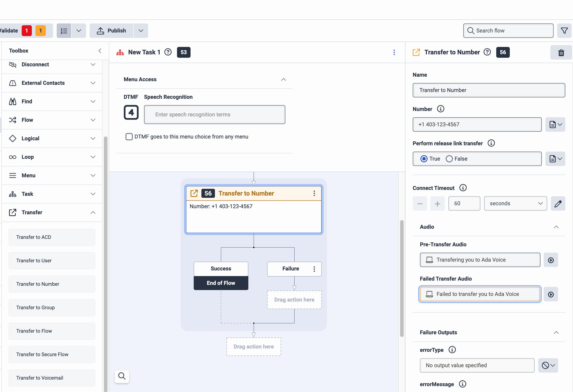Click New Task 1 help icon
The height and width of the screenshot is (392, 573).
coord(168,52)
